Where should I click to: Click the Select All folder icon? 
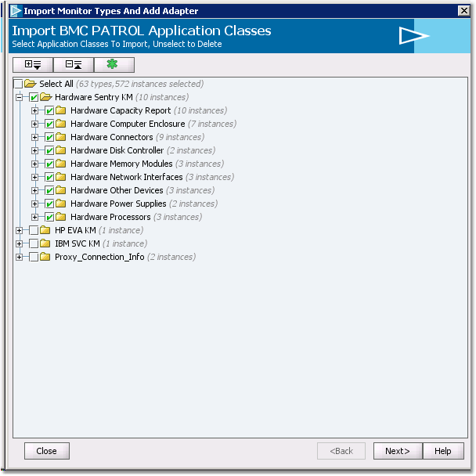(x=31, y=84)
